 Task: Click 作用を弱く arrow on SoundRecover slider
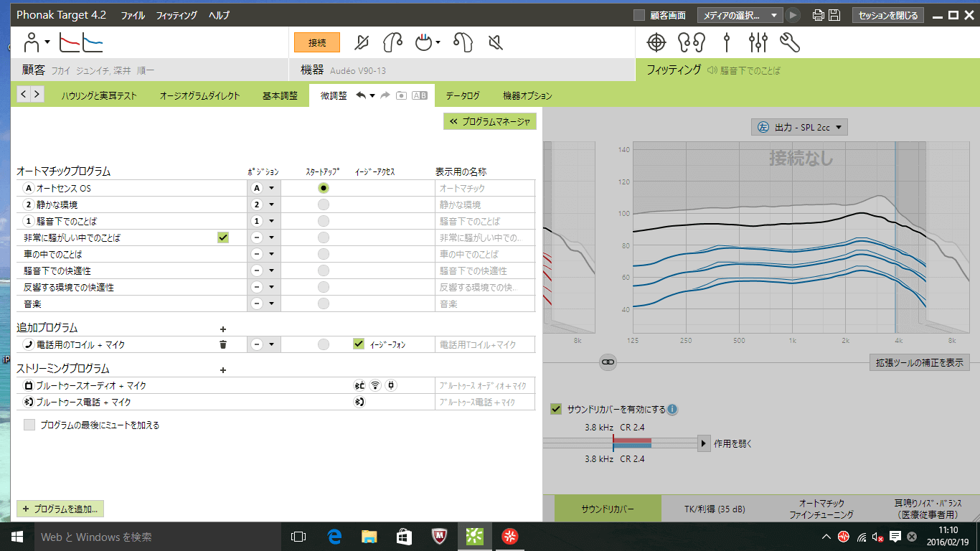point(704,443)
